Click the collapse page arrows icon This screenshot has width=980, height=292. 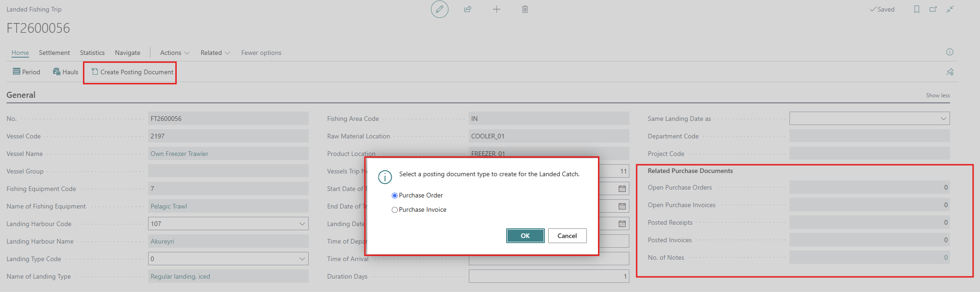pyautogui.click(x=950, y=9)
